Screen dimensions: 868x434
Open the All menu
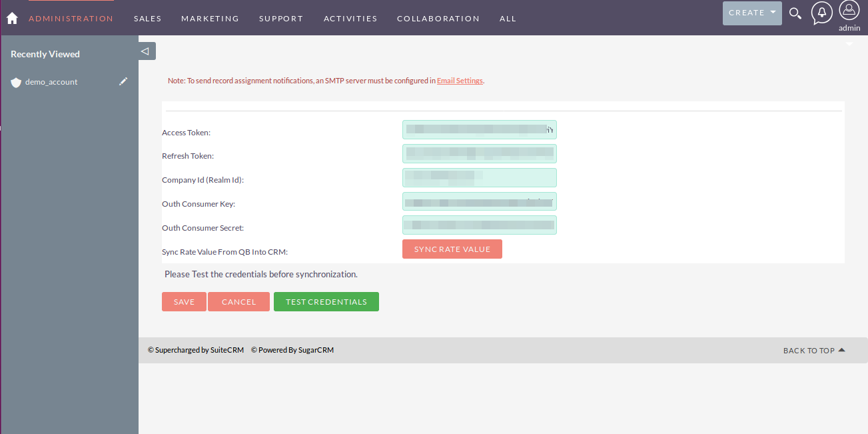click(x=508, y=19)
